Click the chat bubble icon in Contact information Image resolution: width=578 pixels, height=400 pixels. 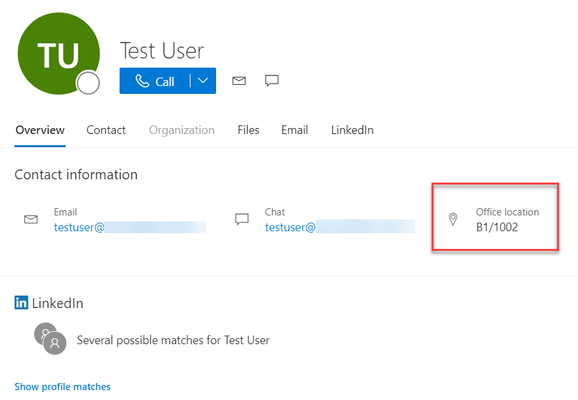(242, 219)
